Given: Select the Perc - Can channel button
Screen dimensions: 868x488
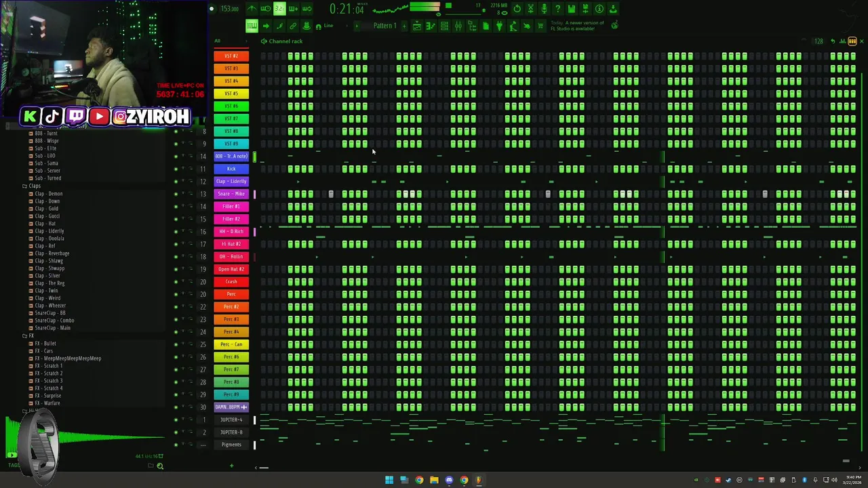Looking at the screenshot, I should tap(231, 344).
